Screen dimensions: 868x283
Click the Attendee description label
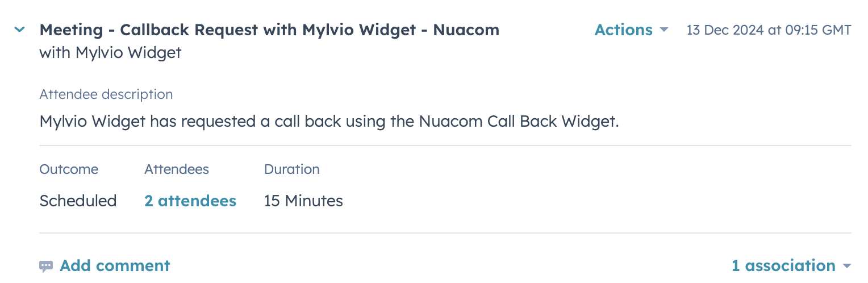click(x=106, y=94)
